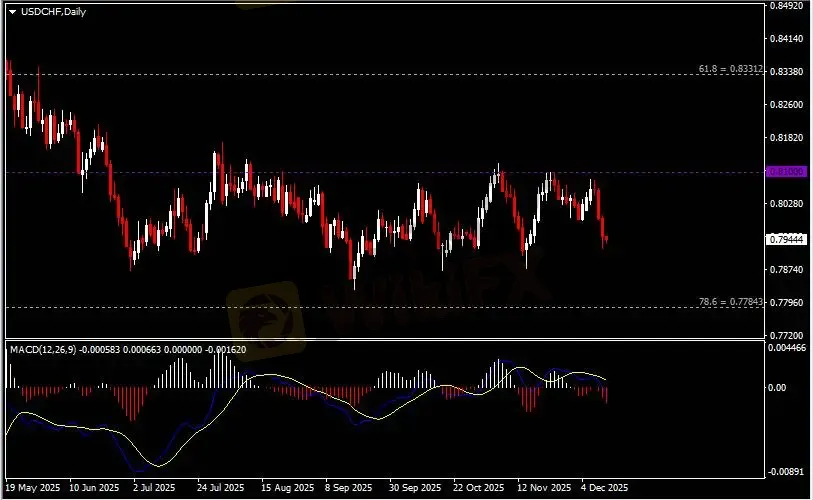Image resolution: width=813 pixels, height=500 pixels.
Task: Click the current price tag 0.79444
Action: pyautogui.click(x=786, y=239)
